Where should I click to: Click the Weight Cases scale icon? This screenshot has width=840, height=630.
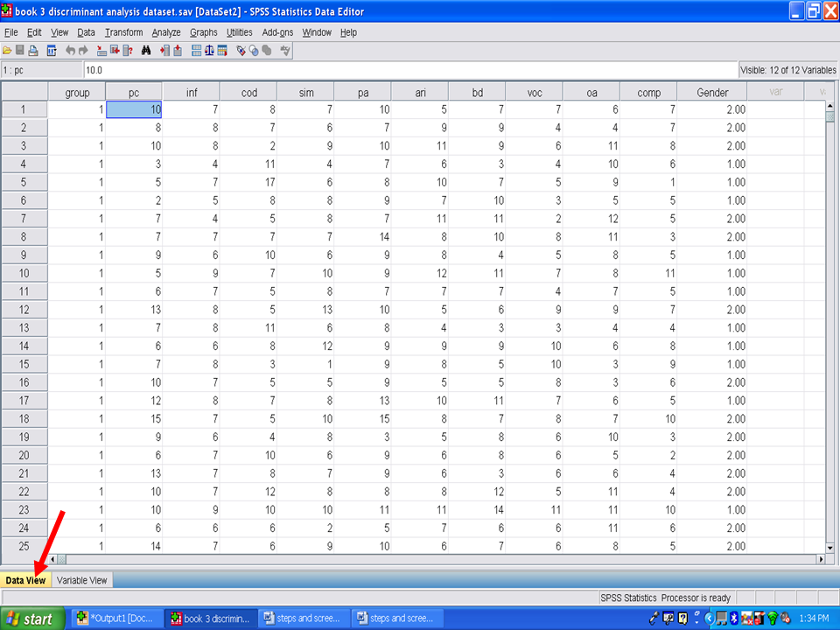click(210, 51)
